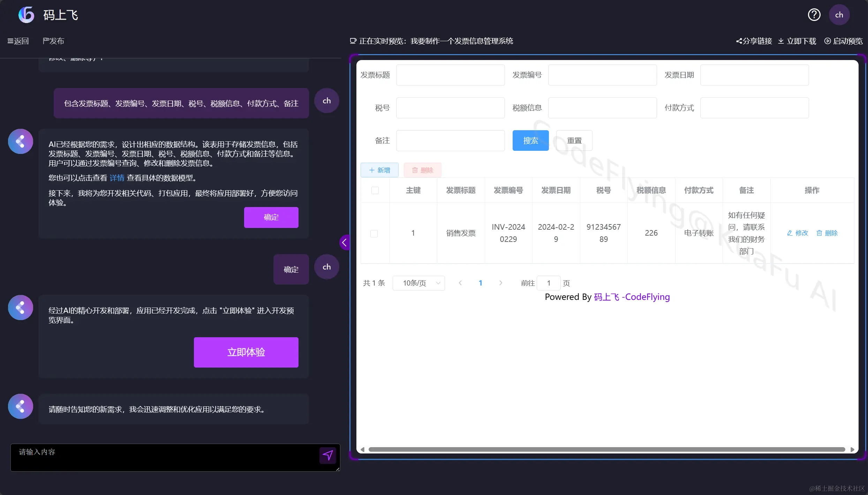Click the horizontal scrollbar in preview
868x495 pixels.
coord(606,449)
